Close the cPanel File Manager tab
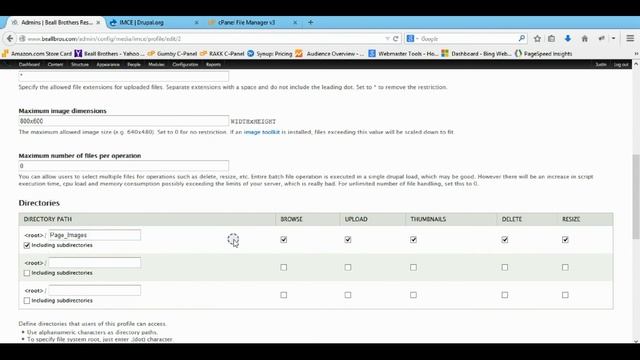The height and width of the screenshot is (360, 640). click(295, 22)
